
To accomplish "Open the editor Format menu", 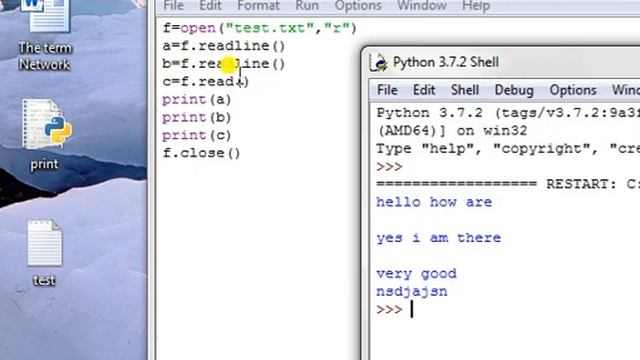I will tap(258, 6).
